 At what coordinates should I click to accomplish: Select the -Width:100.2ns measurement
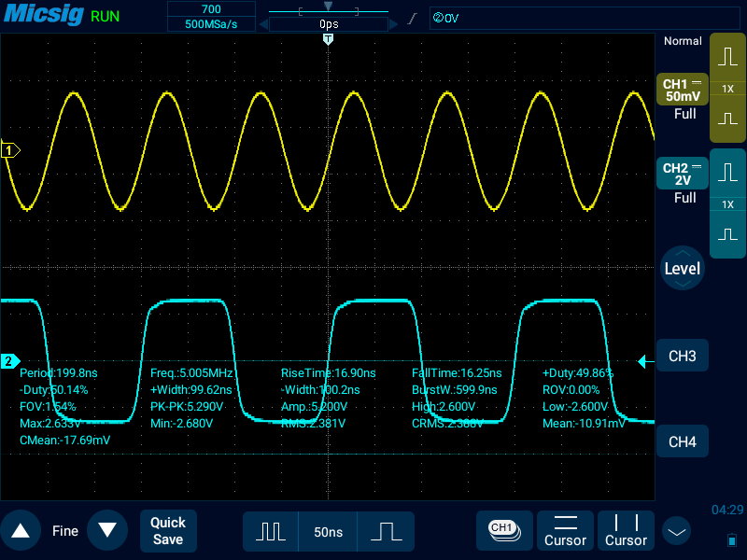pos(320,389)
